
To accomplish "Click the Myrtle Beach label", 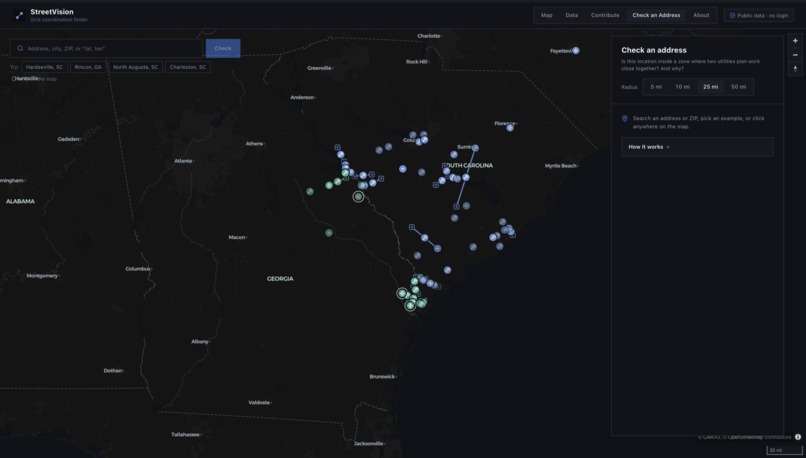I will coord(560,166).
